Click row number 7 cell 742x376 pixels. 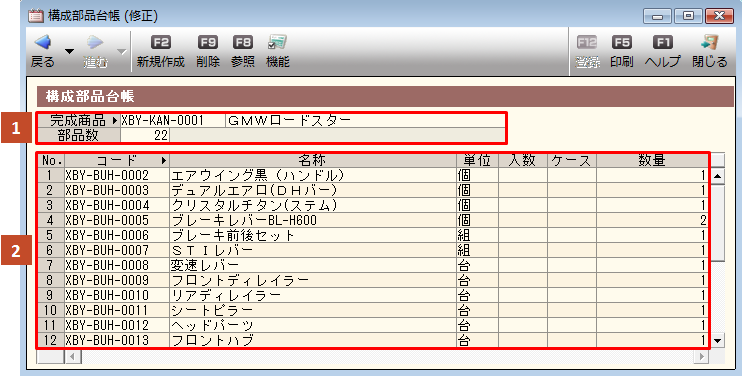tap(52, 265)
